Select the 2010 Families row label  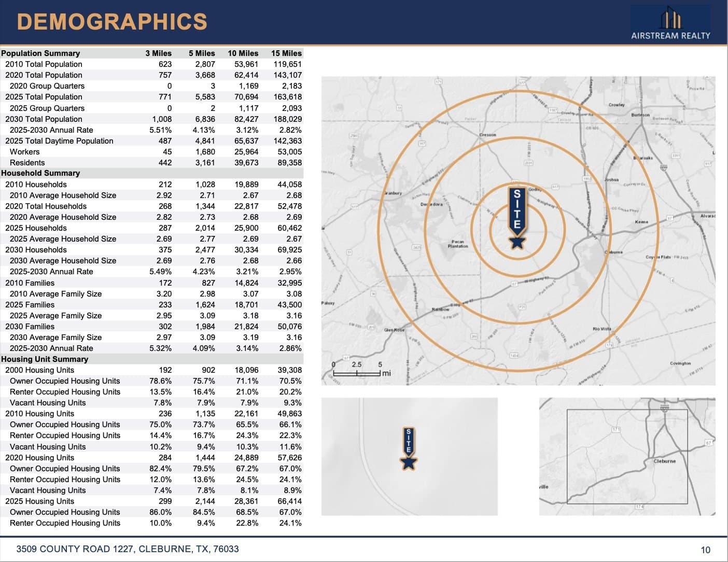[30, 283]
